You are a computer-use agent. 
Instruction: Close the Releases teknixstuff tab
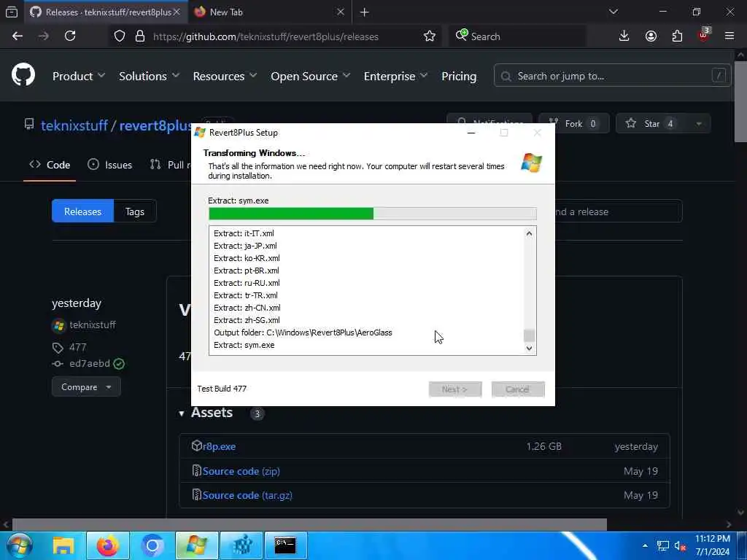[177, 12]
